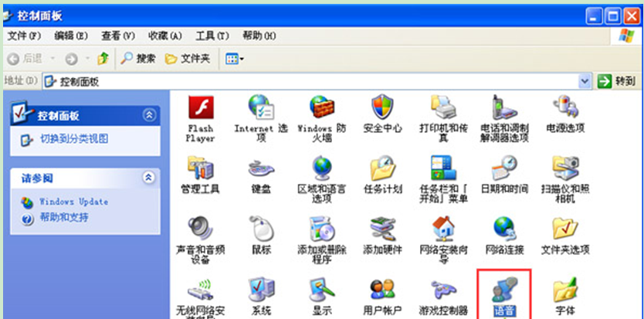Expand the address bar dropdown arrow
The width and height of the screenshot is (644, 319).
[x=584, y=81]
